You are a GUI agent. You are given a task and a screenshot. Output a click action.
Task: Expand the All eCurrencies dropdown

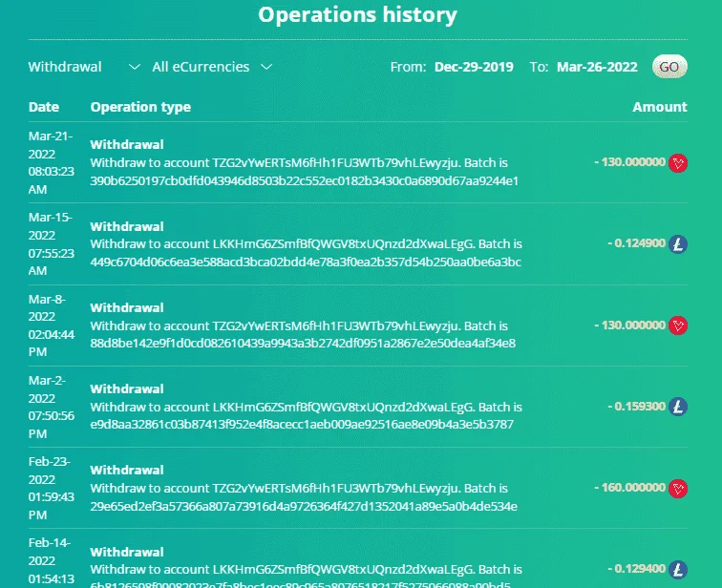click(212, 67)
